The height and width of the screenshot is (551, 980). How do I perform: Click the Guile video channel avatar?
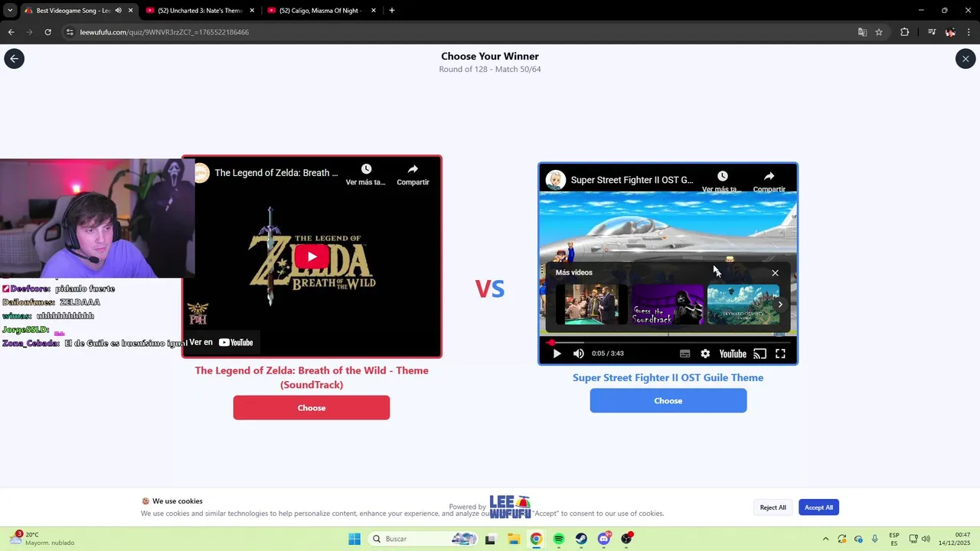click(556, 180)
